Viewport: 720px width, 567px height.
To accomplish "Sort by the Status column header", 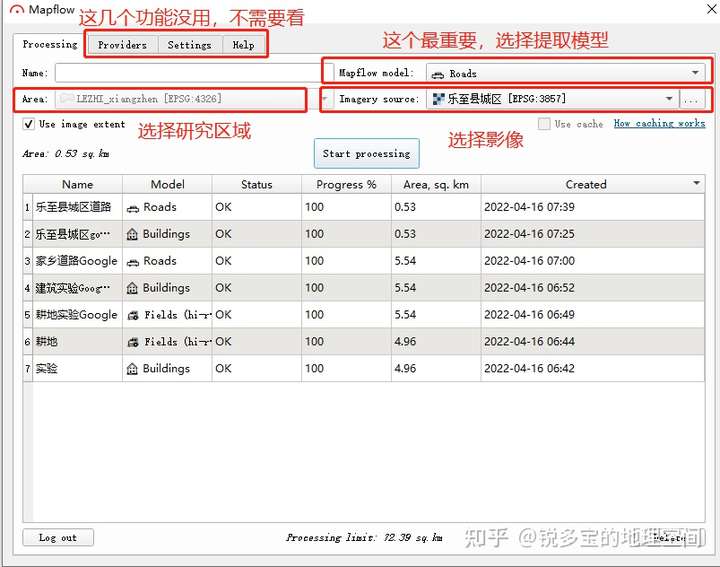I will click(257, 185).
